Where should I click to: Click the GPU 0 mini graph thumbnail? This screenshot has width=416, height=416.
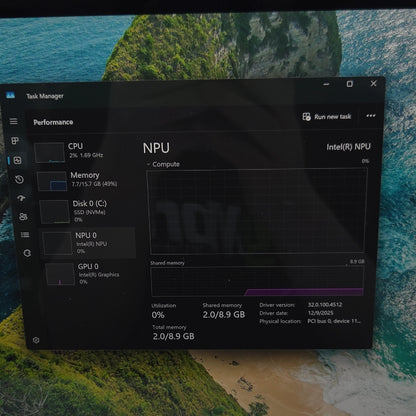[x=60, y=274]
